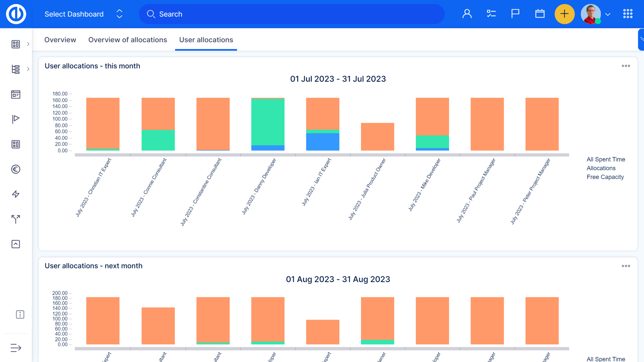Toggle Allocations series in chart legend
Viewport: 644px width, 362px height.
click(601, 168)
